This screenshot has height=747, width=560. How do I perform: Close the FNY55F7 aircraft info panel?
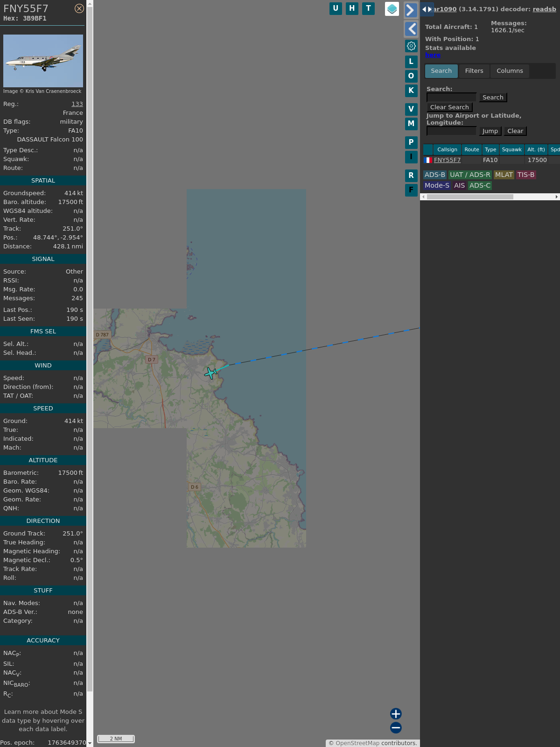coord(79,8)
